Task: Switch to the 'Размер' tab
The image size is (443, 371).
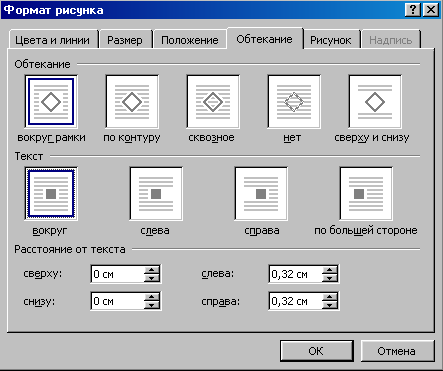Action: pos(125,40)
